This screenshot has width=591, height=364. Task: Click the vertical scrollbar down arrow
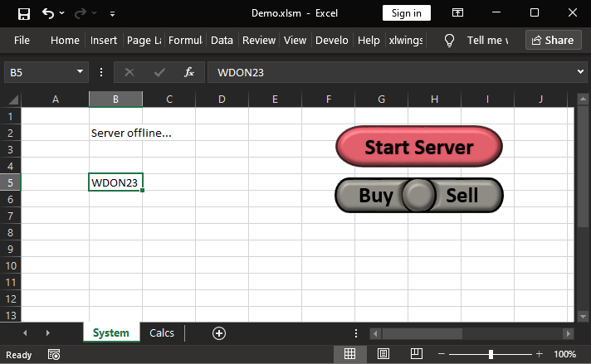pos(583,316)
